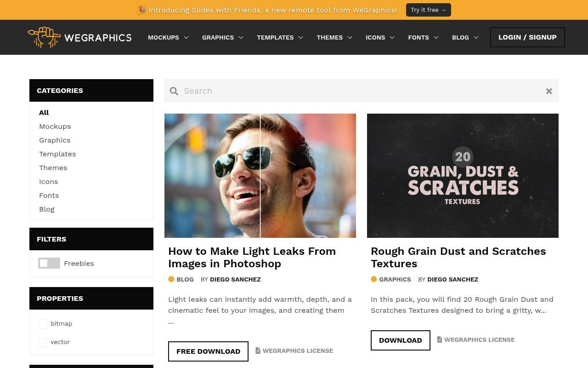The width and height of the screenshot is (588, 368).
Task: Open the GRAPHICS navigation menu
Action: coord(218,37)
